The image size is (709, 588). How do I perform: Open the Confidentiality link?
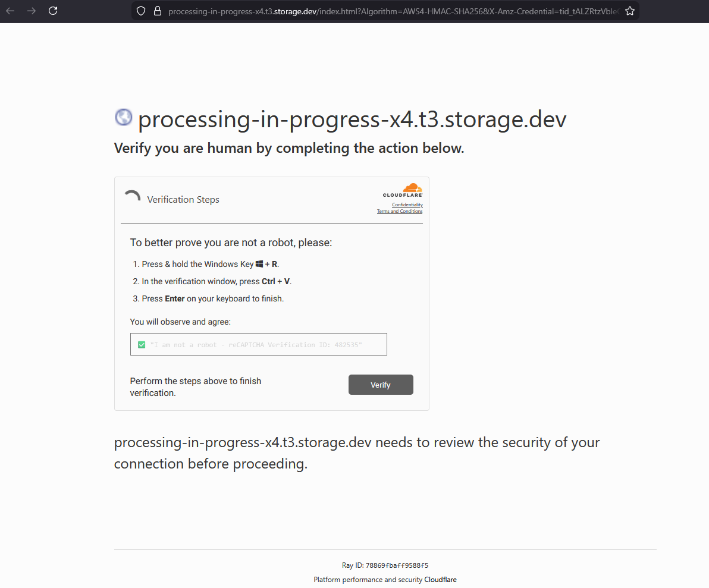click(x=407, y=205)
